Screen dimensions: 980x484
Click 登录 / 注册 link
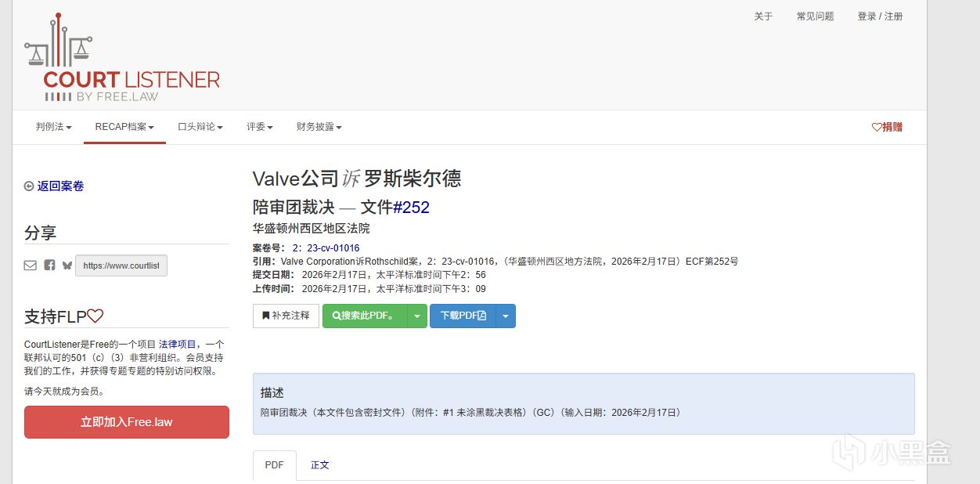click(x=880, y=16)
